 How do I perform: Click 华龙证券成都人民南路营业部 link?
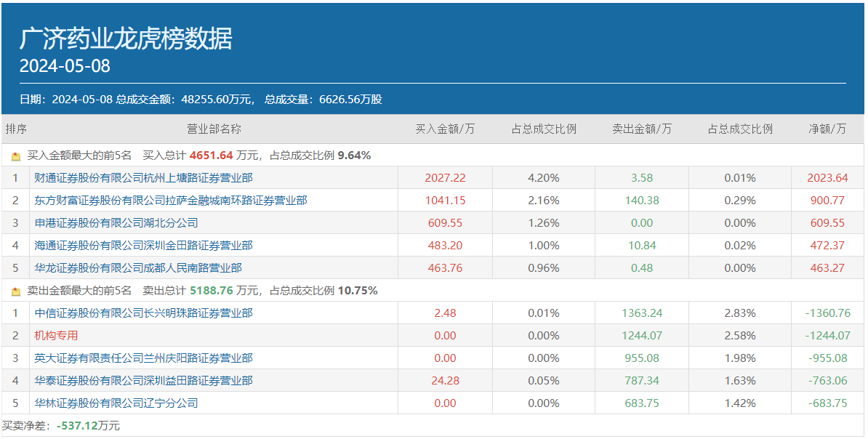pos(137,268)
